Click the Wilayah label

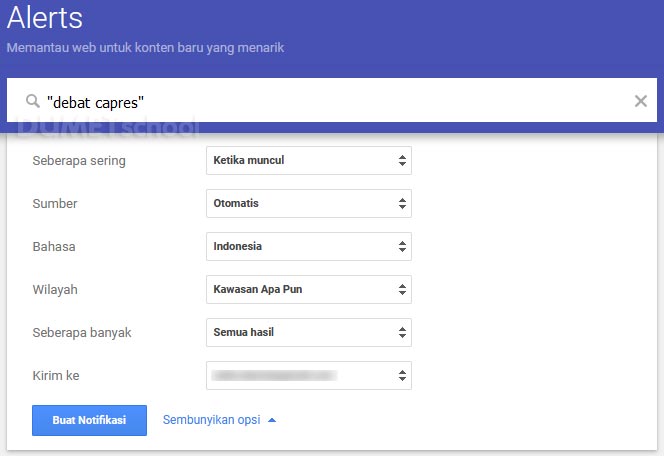click(x=55, y=290)
